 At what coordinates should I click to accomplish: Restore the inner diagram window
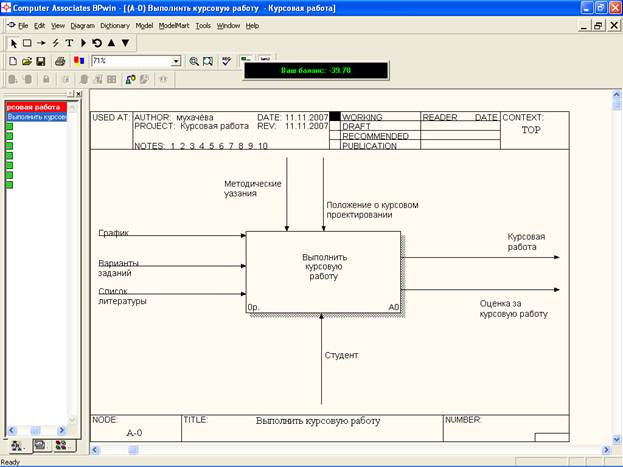click(598, 26)
